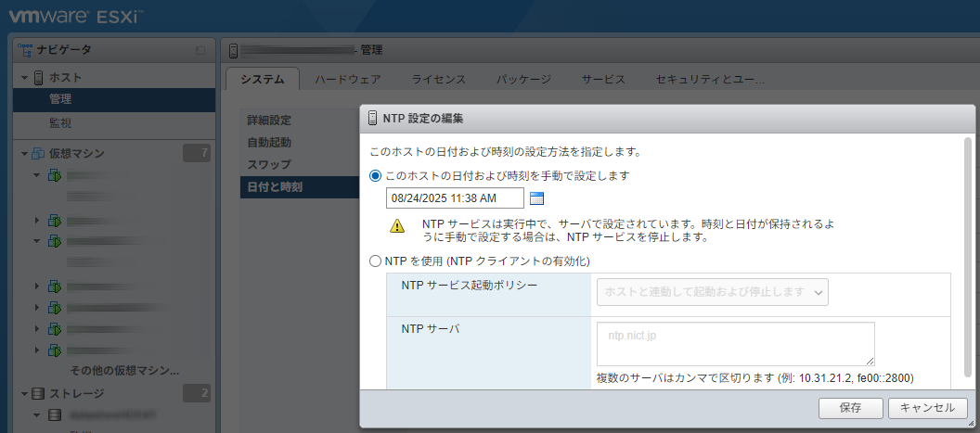Select manual date and time radio button
Viewport: 980px width, 433px height.
tap(375, 176)
